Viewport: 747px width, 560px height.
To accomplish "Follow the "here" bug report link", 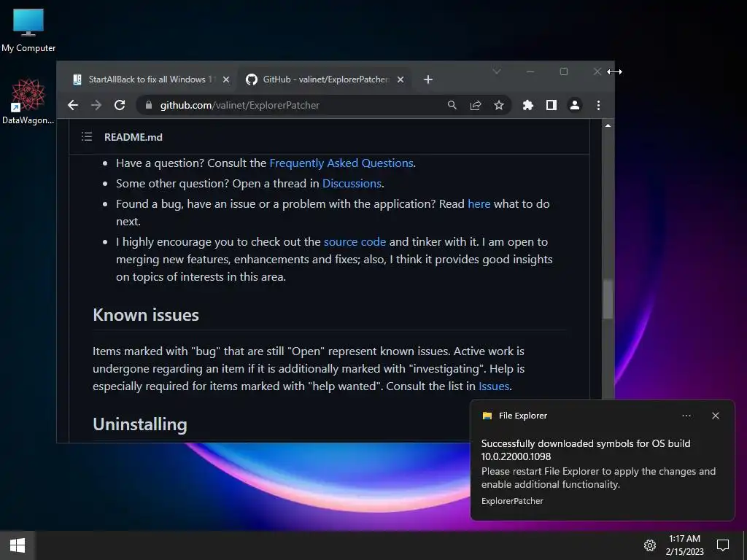I will click(x=479, y=204).
